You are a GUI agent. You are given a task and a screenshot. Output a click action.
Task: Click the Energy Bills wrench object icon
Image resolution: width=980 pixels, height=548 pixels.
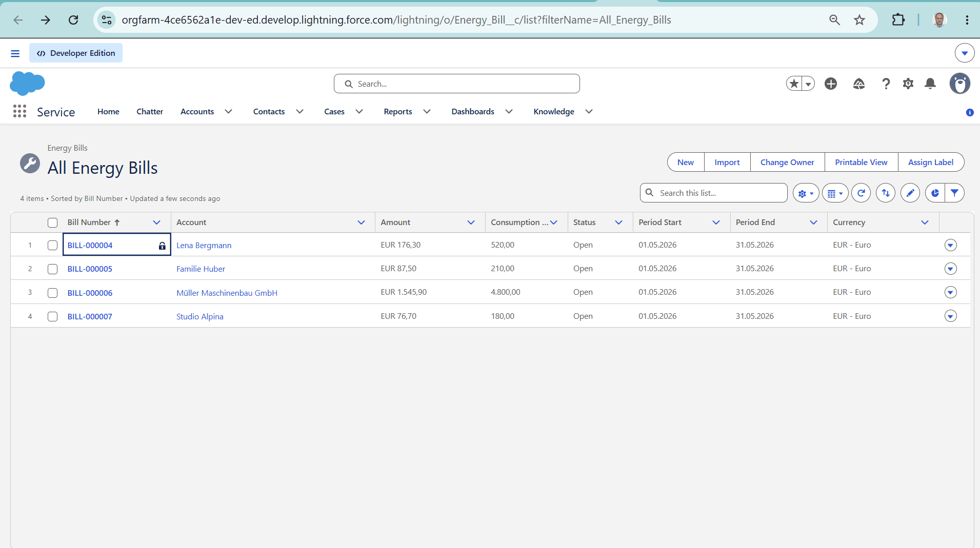(30, 164)
